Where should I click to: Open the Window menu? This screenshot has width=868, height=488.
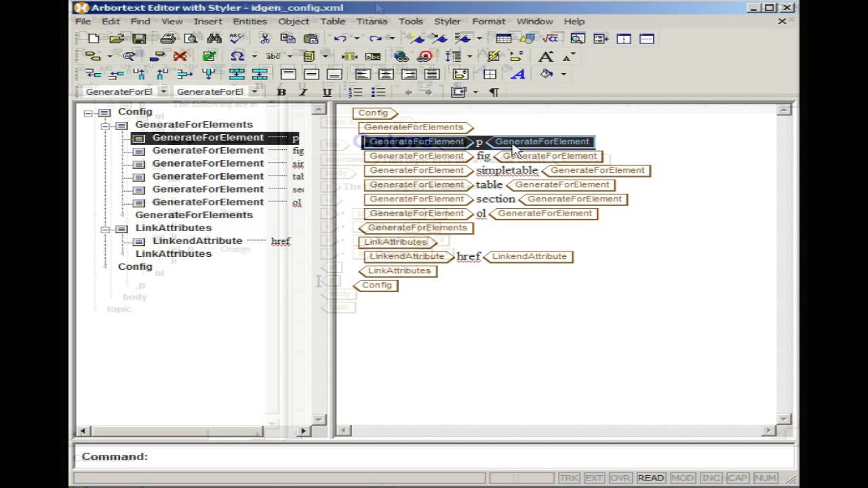pyautogui.click(x=534, y=21)
